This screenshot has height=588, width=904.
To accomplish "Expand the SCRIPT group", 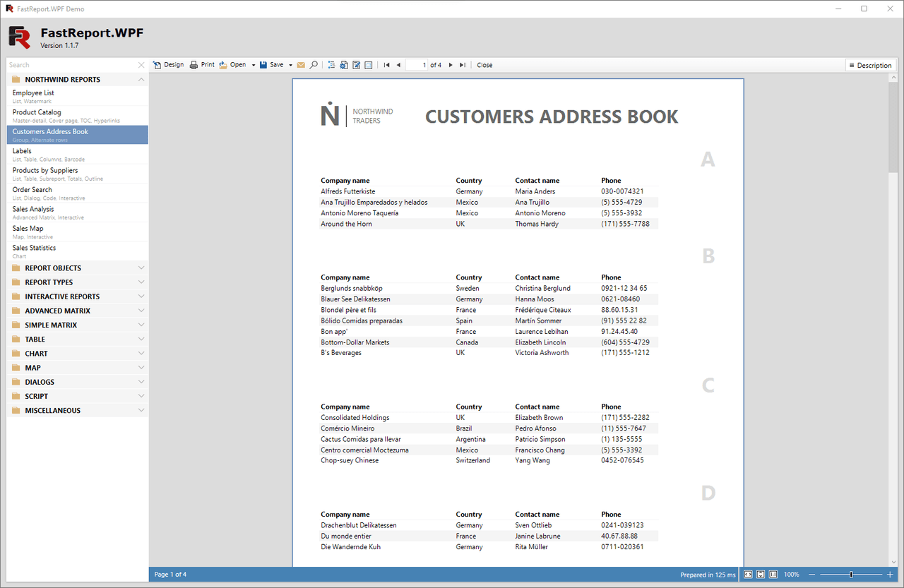I will point(78,396).
